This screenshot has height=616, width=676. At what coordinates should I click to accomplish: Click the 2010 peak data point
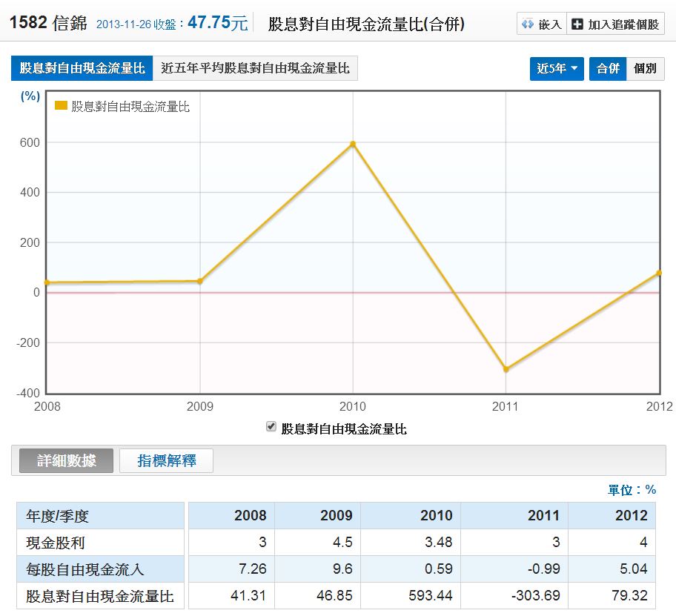pos(353,144)
